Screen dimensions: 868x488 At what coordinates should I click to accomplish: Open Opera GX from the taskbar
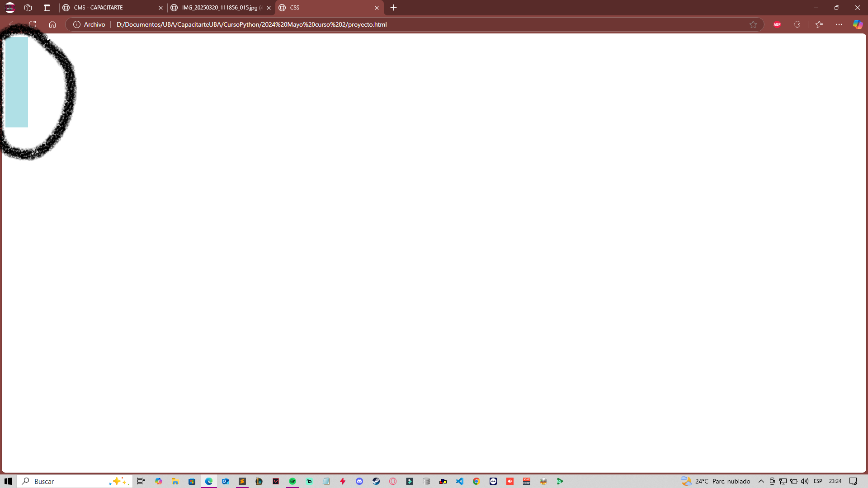pyautogui.click(x=393, y=481)
